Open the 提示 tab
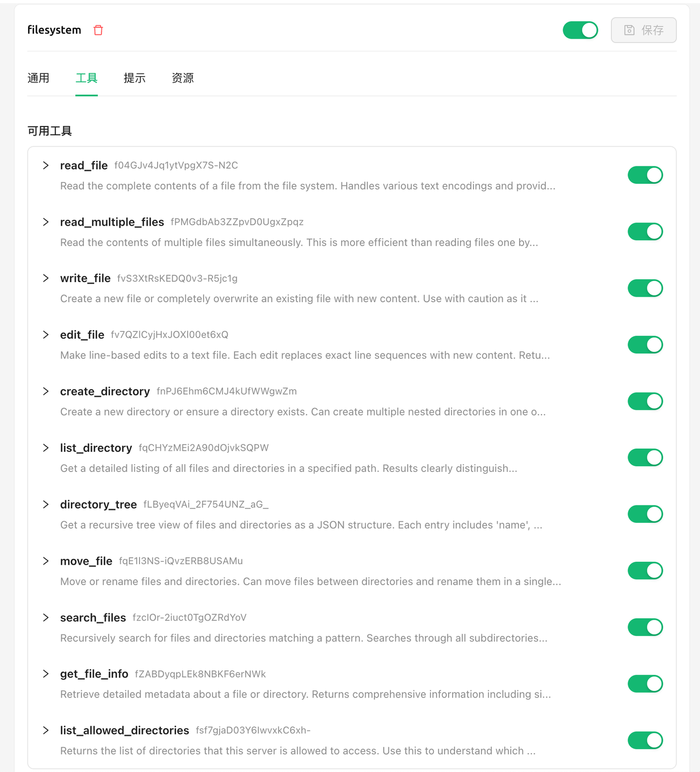The height and width of the screenshot is (772, 700). tap(135, 78)
